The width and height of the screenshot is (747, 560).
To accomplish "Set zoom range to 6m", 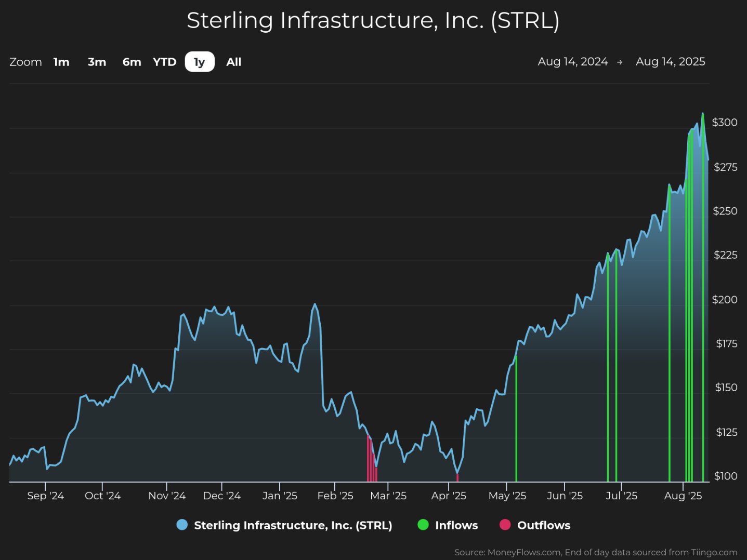I will coord(132,62).
